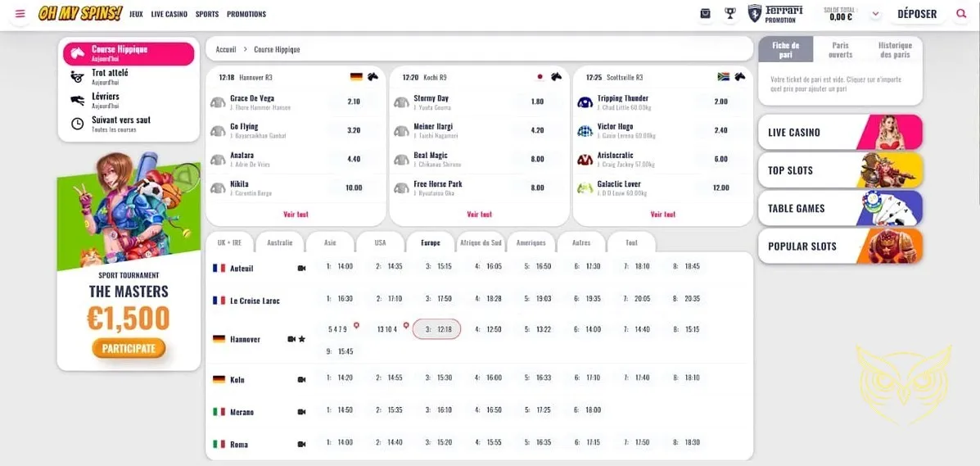Image resolution: width=980 pixels, height=466 pixels.
Task: Open the Promotions menu item
Action: 246,14
